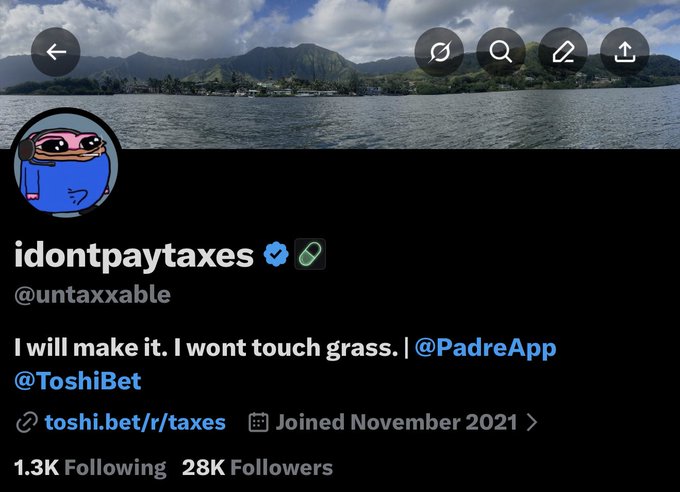Image resolution: width=680 pixels, height=492 pixels.
Task: Open the profile avatar picture
Action: [x=66, y=162]
